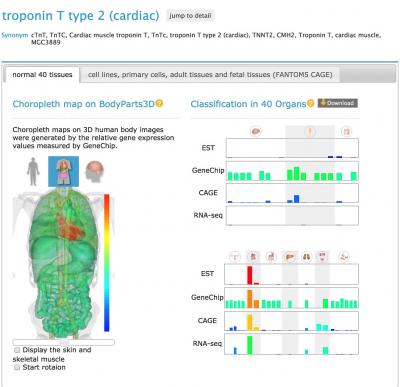Click the slider bar below the body image

coord(64,342)
